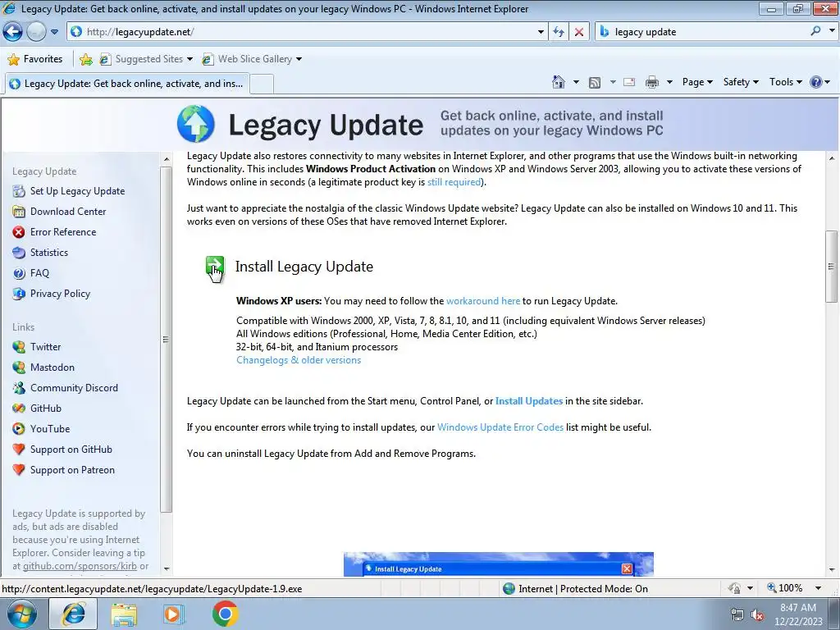Expand the Help dropdown arrow
Screen dimensions: 840x630
coord(828,82)
